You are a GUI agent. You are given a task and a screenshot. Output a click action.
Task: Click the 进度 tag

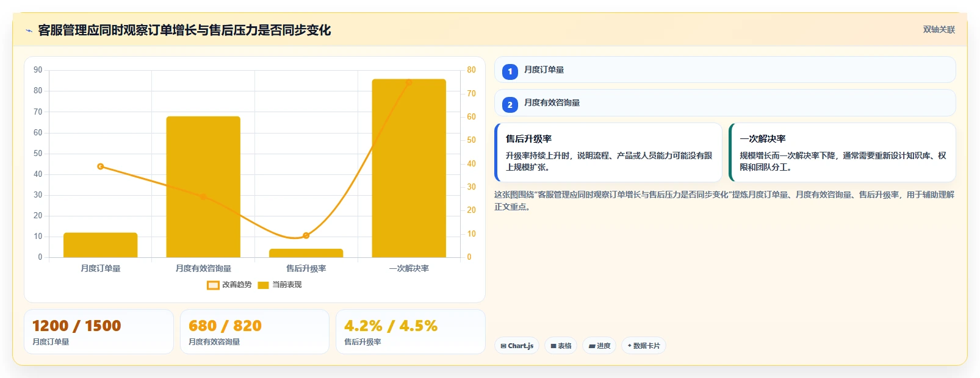click(599, 346)
